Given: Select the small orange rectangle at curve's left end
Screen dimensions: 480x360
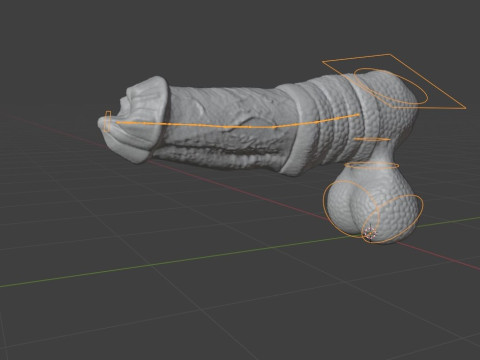Looking at the screenshot, I should click(108, 121).
